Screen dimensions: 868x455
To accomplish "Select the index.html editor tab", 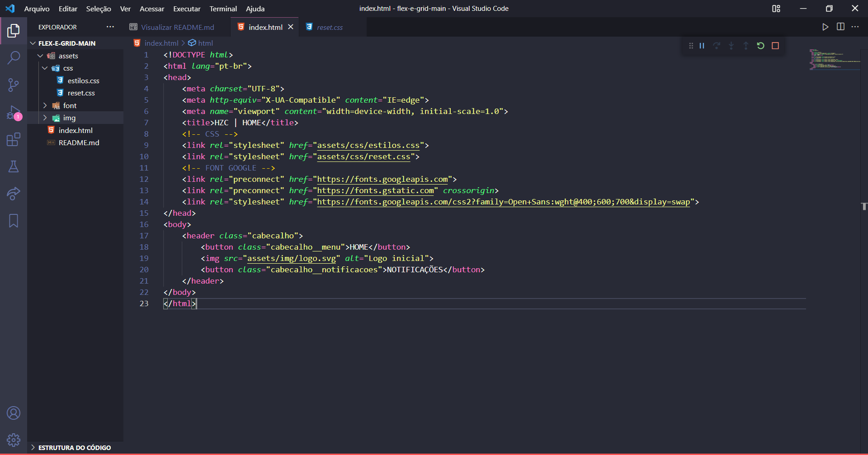I will [265, 27].
